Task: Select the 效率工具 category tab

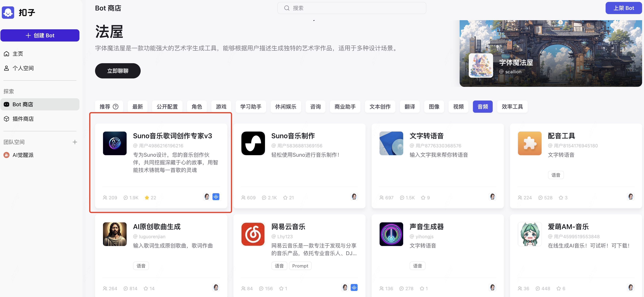Action: [512, 107]
